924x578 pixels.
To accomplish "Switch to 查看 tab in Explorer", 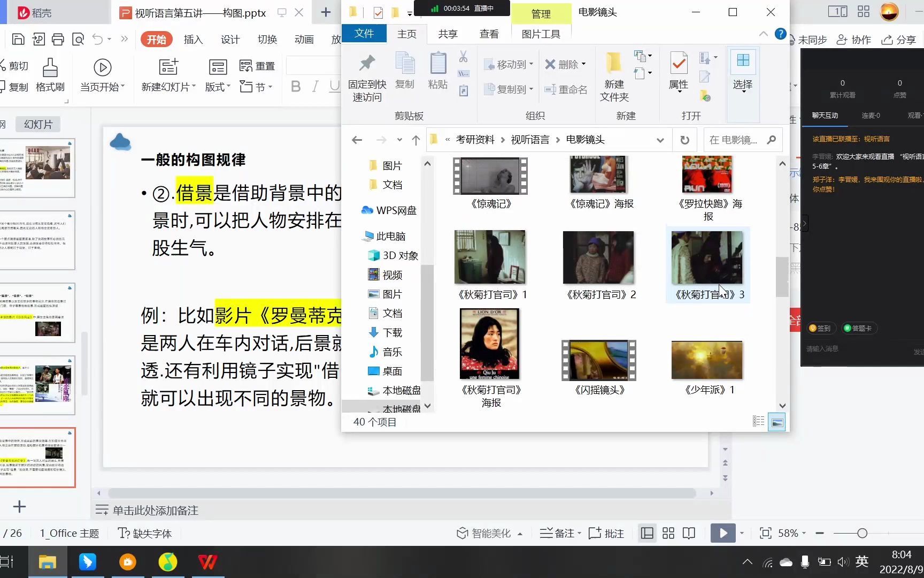I will [489, 34].
